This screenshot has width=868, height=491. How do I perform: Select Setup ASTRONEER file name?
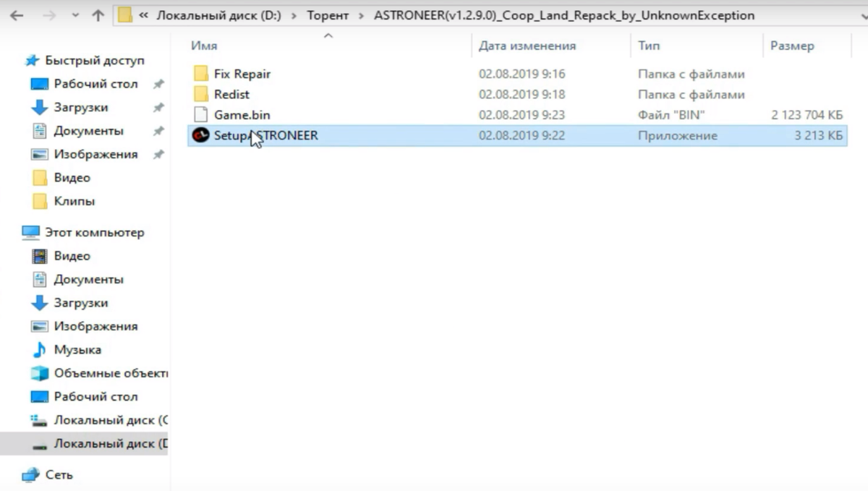(x=266, y=135)
